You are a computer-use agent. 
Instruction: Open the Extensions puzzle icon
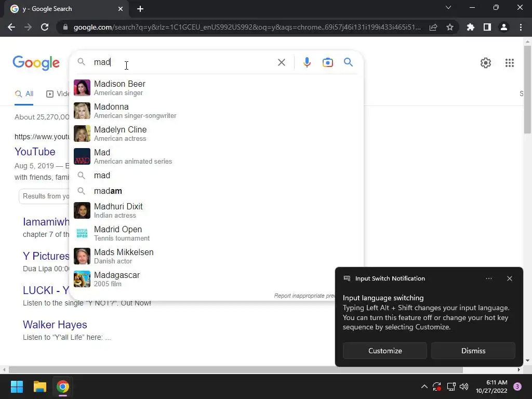click(x=471, y=27)
